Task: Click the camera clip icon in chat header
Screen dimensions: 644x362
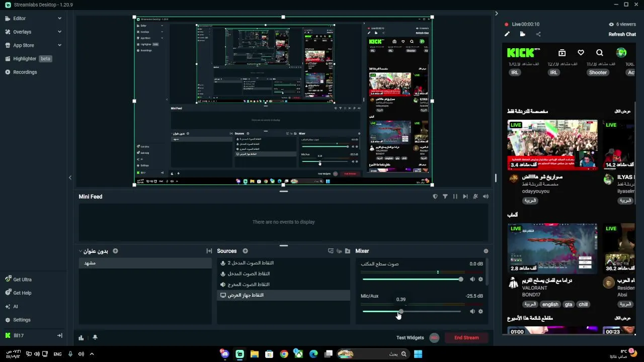Action: [x=522, y=34]
